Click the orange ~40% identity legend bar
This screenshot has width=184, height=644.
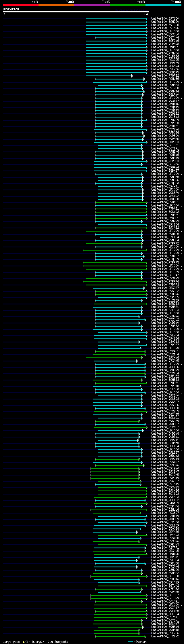coord(56,5)
